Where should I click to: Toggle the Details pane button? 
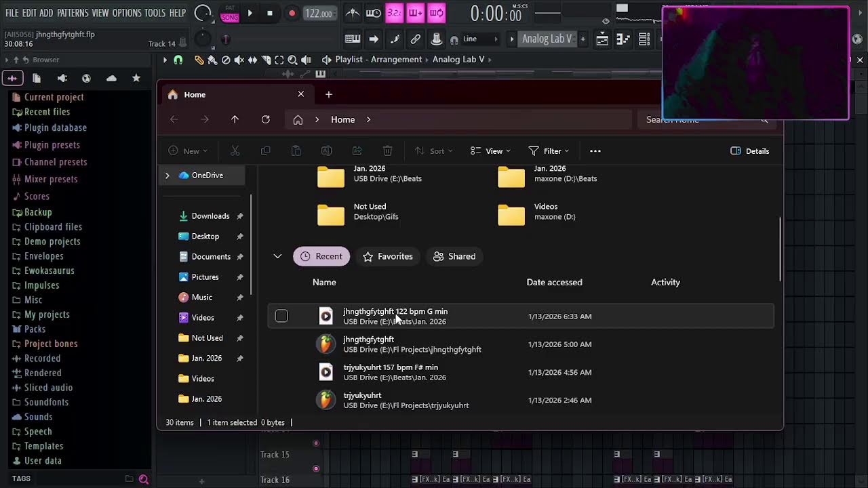click(x=750, y=151)
